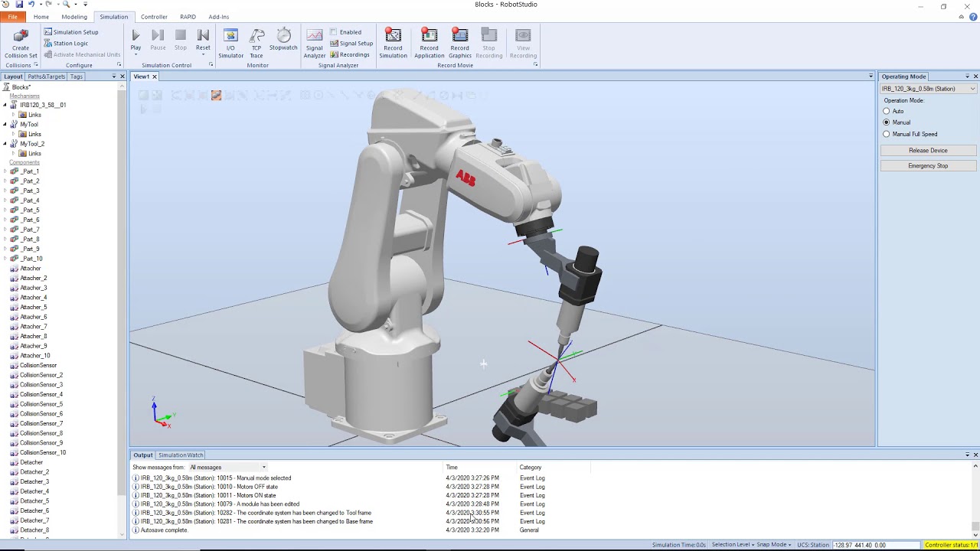The image size is (980, 551).
Task: Expand Links under MyTool_2
Action: pyautogui.click(x=13, y=153)
